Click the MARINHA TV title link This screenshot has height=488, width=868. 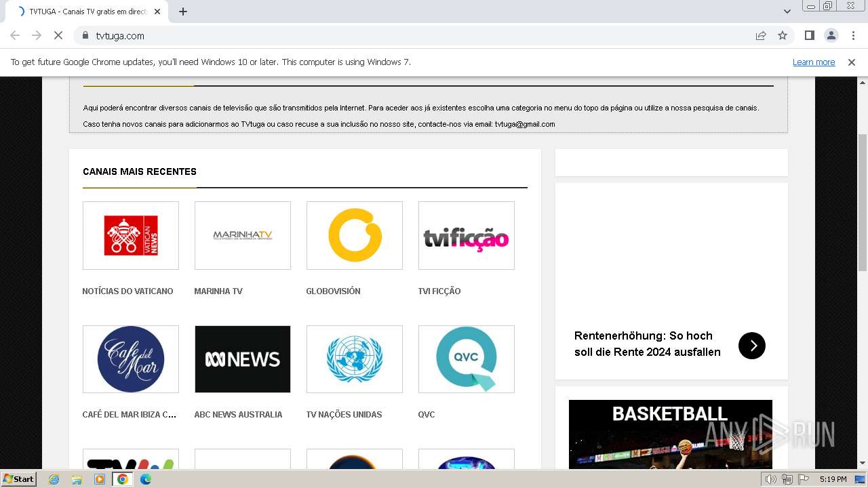(218, 291)
